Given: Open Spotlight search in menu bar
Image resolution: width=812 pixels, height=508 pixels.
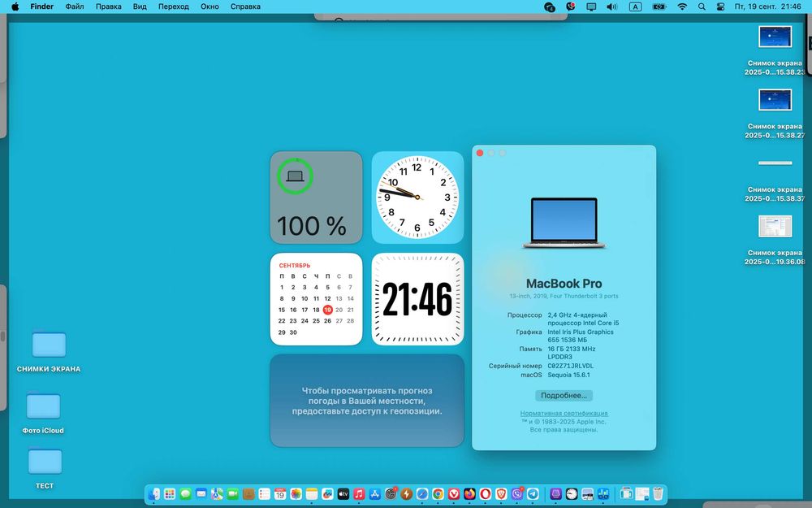Looking at the screenshot, I should coord(702,7).
